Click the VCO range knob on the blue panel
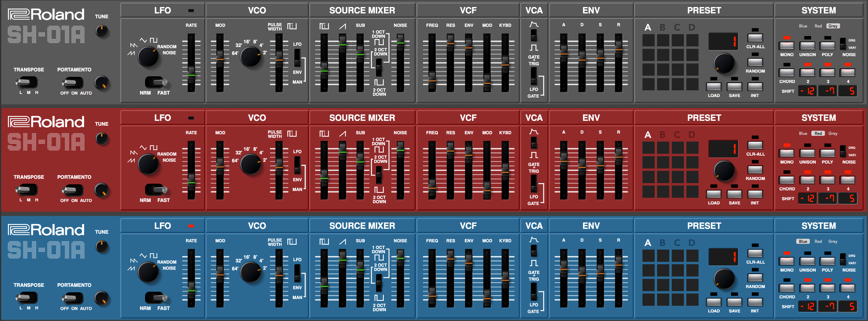This screenshot has height=321, width=868. pos(250,272)
